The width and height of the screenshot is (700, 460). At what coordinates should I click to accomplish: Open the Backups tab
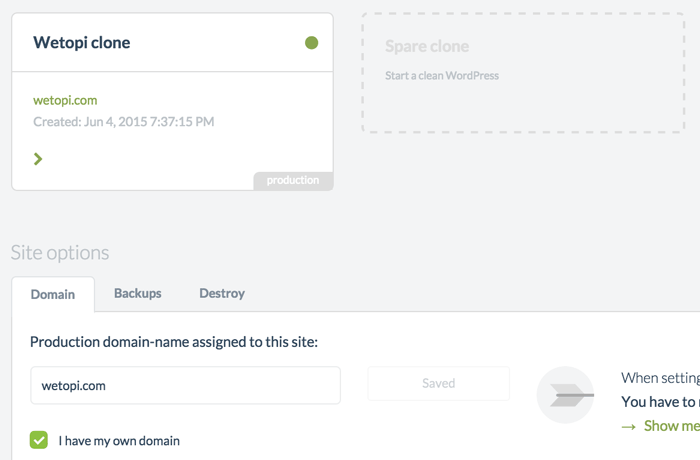138,293
